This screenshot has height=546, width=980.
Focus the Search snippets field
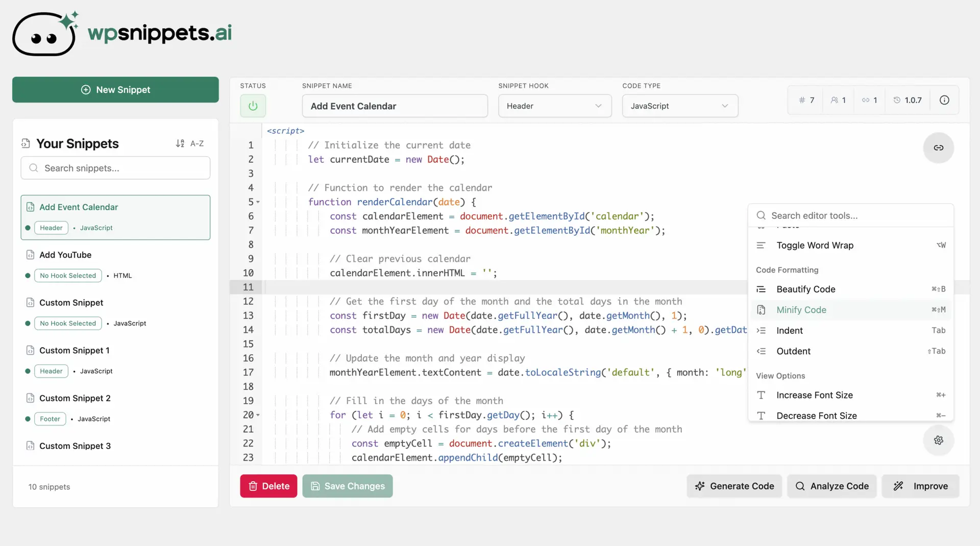pos(115,168)
